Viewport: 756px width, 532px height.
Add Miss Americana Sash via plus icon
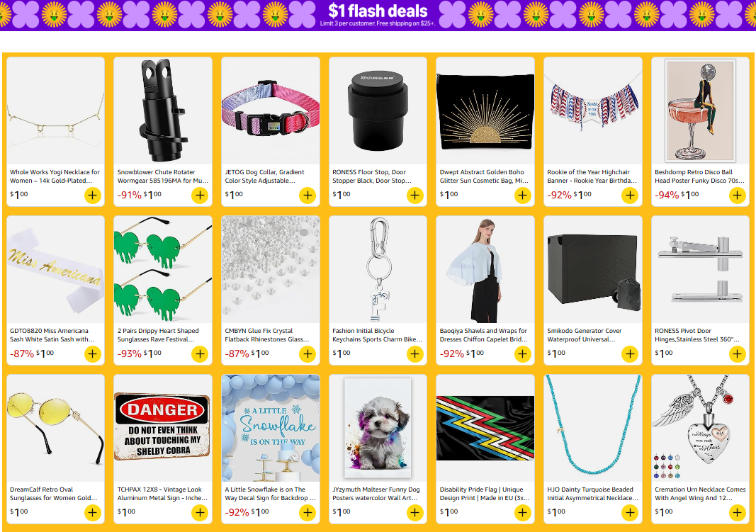[x=93, y=354]
